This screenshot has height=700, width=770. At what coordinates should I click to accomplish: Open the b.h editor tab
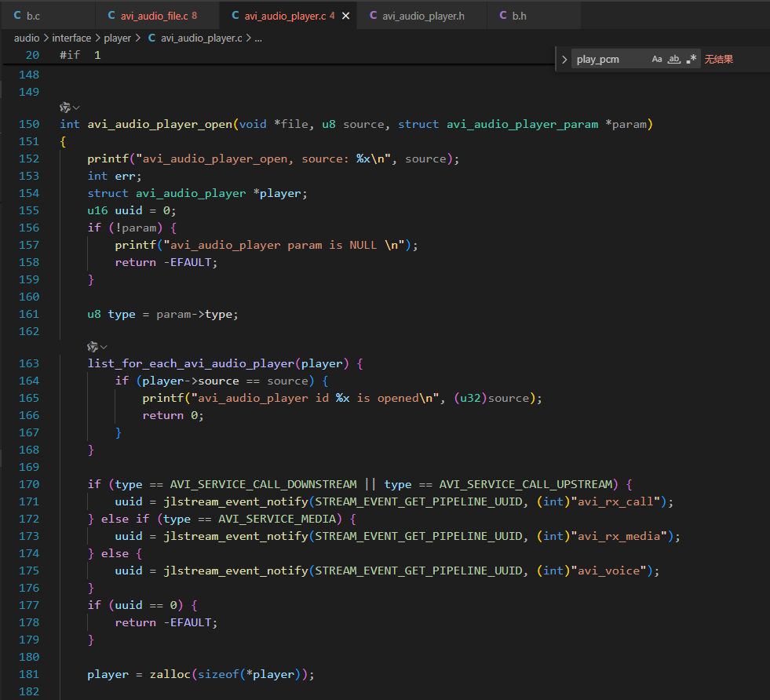click(534, 16)
